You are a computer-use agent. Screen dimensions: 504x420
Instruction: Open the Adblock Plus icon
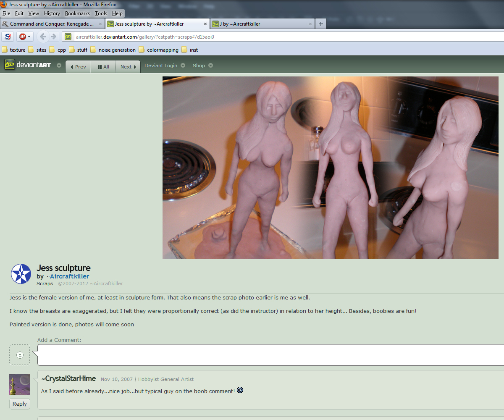point(23,37)
